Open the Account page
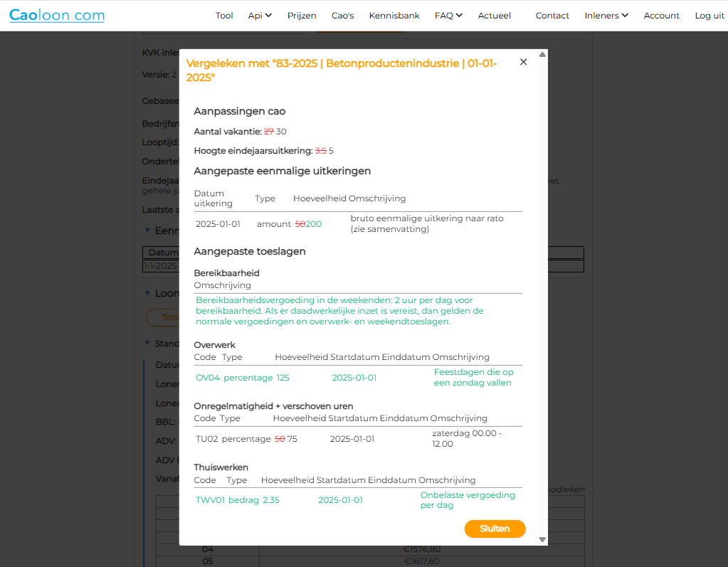 point(661,16)
